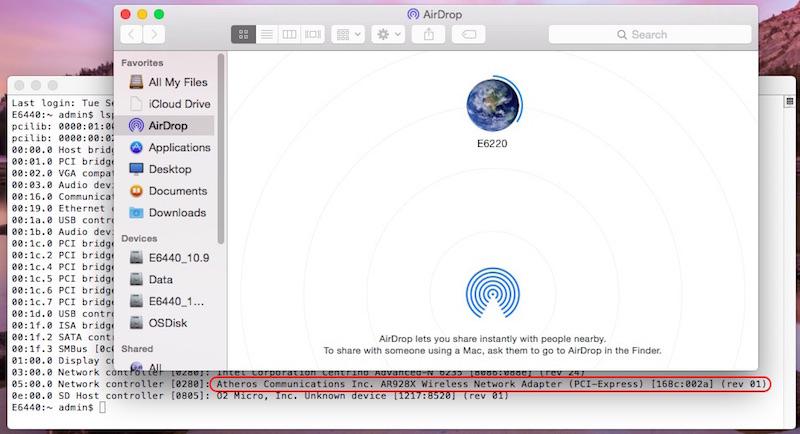The image size is (800, 434).
Task: Go forward with the right arrow button
Action: pyautogui.click(x=155, y=34)
